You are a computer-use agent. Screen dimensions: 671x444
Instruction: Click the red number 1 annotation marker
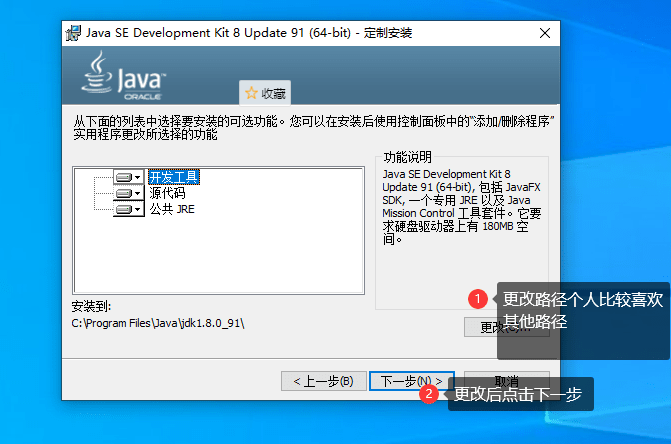(478, 298)
